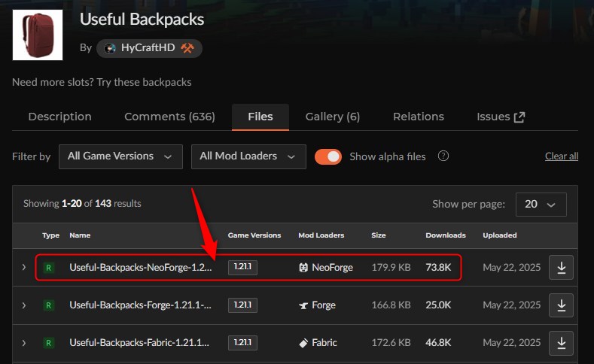Click the R release badge on Forge row
Viewport: 594px width, 364px height.
(48, 305)
